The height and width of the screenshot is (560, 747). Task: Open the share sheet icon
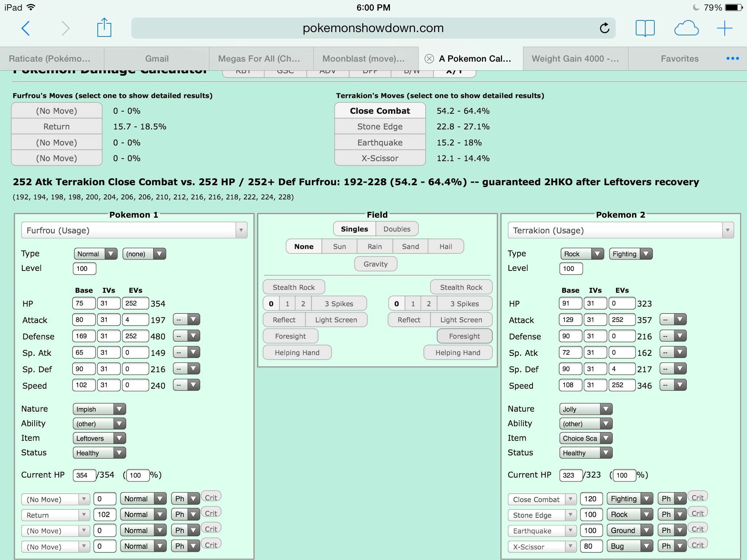[104, 28]
